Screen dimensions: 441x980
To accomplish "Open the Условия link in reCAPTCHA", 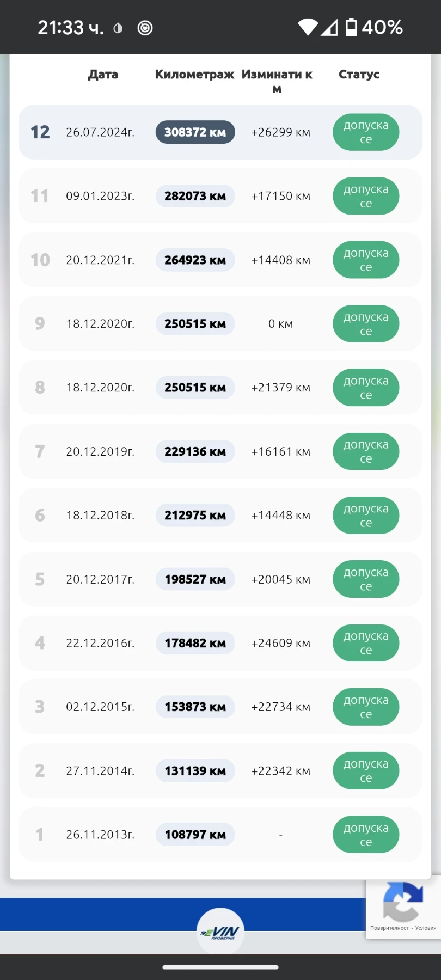I will coord(425,928).
